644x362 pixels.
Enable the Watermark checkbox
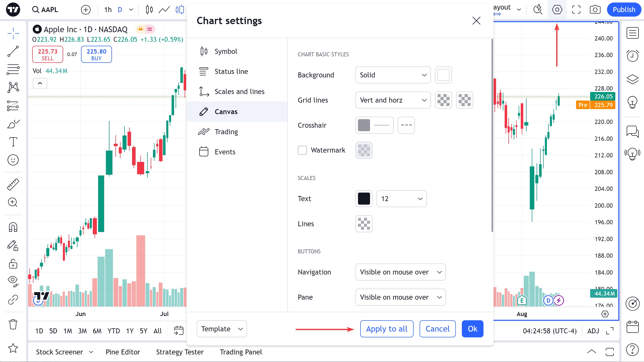pyautogui.click(x=302, y=150)
